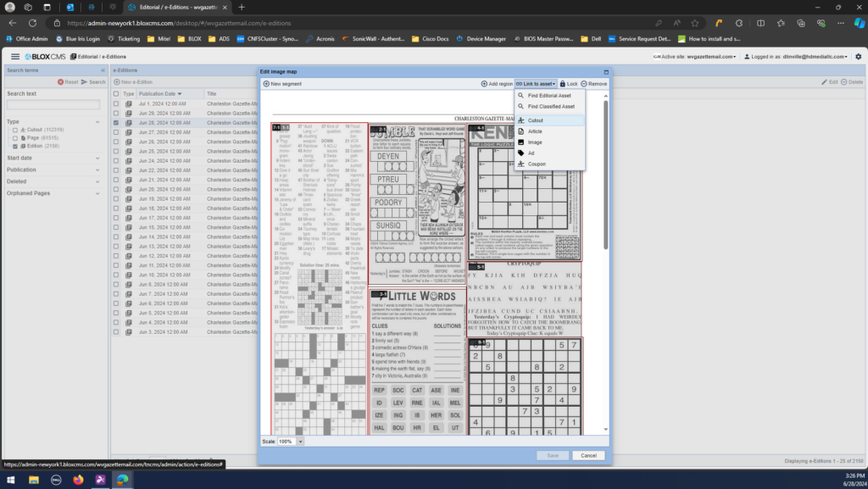Image resolution: width=868 pixels, height=489 pixels.
Task: Open the Scale percentage dropdown
Action: (300, 442)
